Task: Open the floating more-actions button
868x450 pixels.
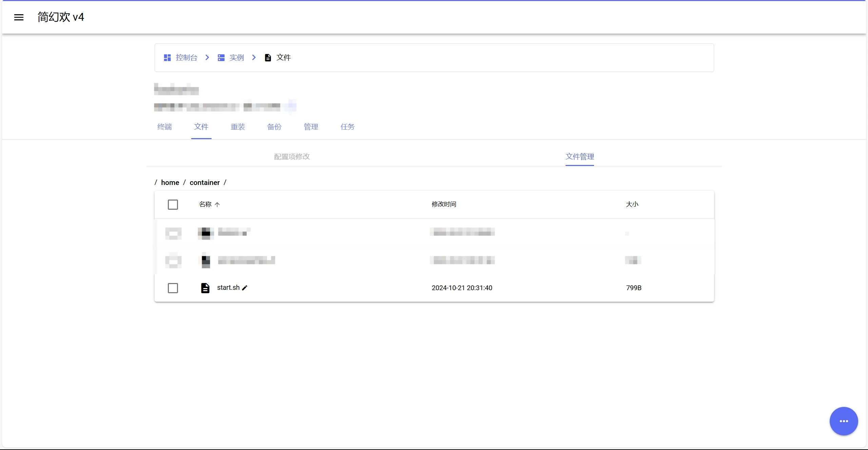Action: point(843,421)
